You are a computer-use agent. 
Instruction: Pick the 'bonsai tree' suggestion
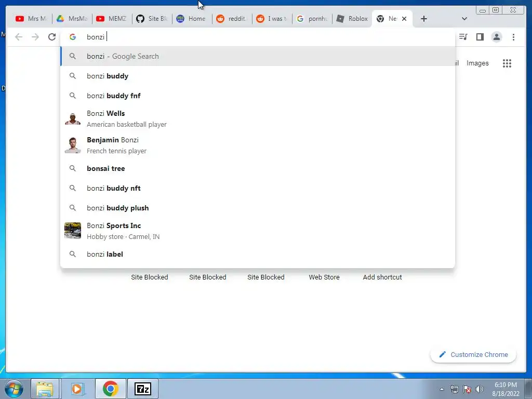(x=258, y=168)
